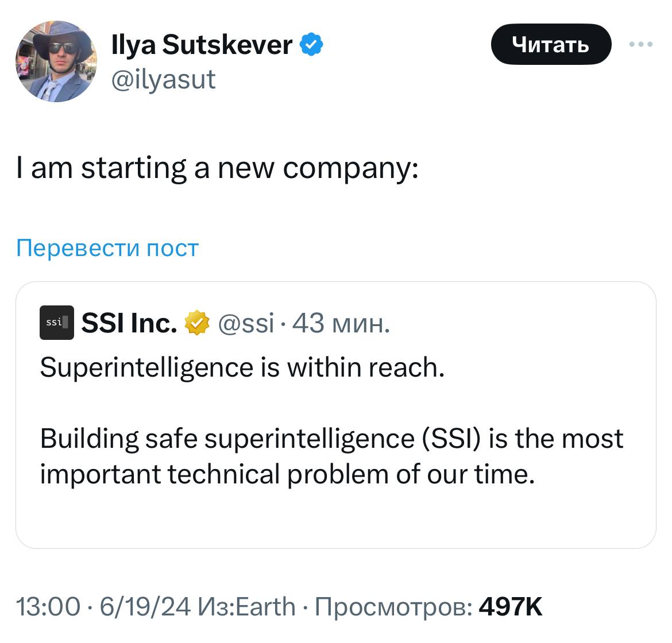Open the @ilyasut handle link
Viewport: 672px width, 643px height.
(164, 79)
